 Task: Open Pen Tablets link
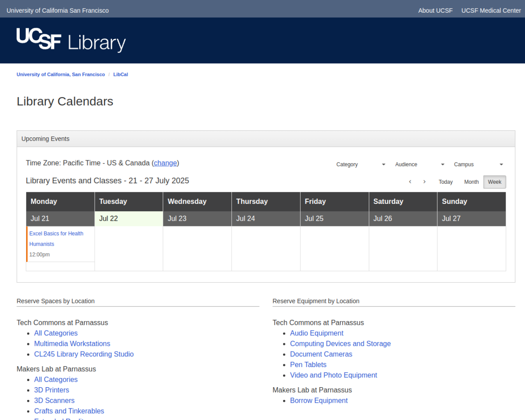(x=308, y=365)
